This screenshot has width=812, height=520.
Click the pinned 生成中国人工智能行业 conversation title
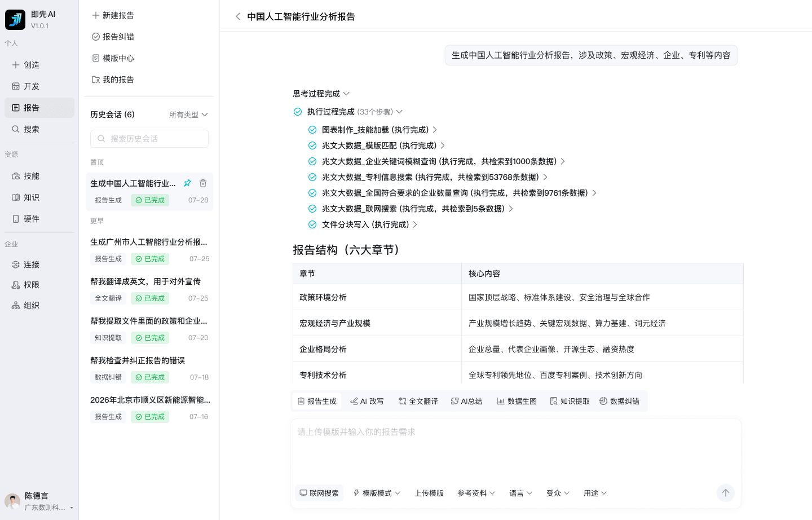pos(133,183)
